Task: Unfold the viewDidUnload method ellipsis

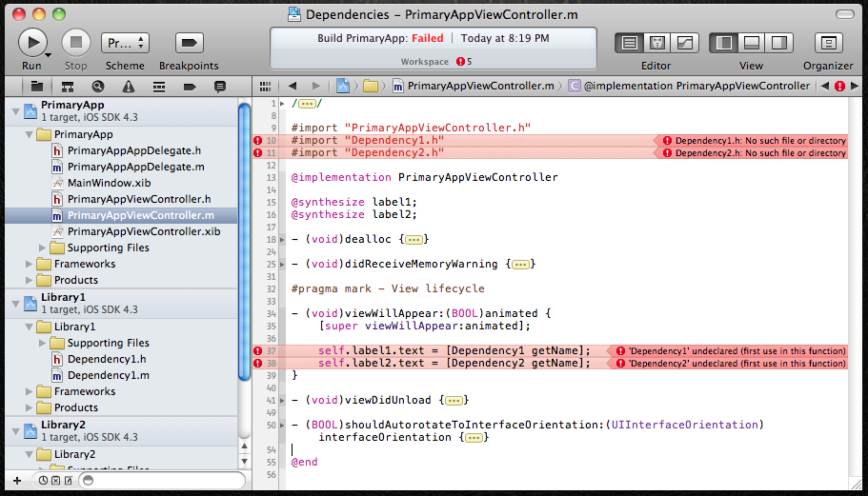Action: 454,401
